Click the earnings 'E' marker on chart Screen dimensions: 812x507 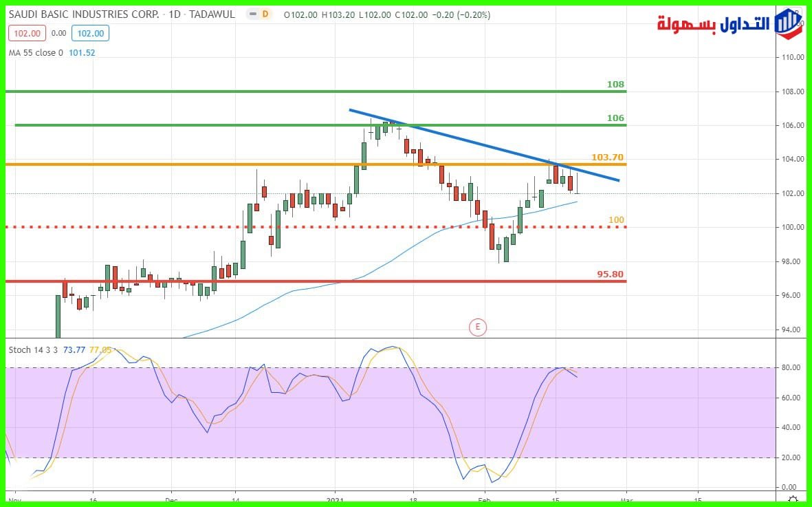tap(477, 327)
